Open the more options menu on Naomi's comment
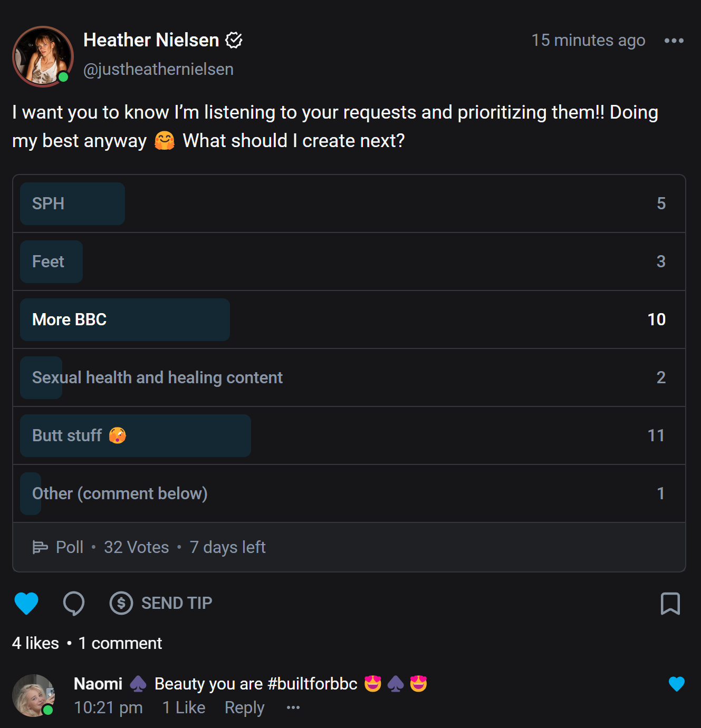 (x=293, y=707)
